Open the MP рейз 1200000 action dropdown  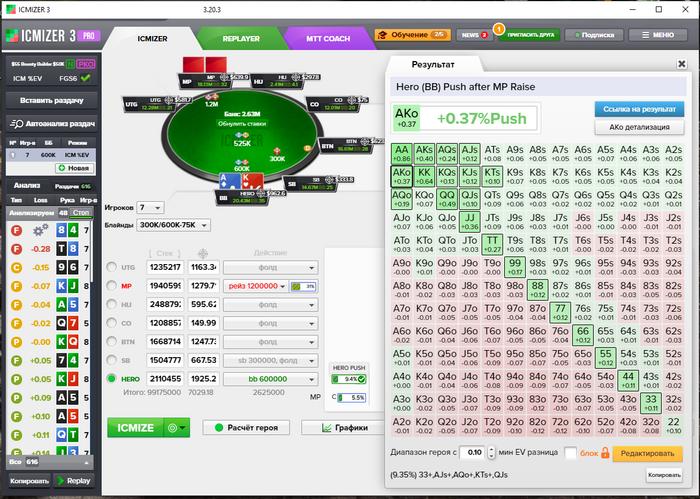click(257, 286)
